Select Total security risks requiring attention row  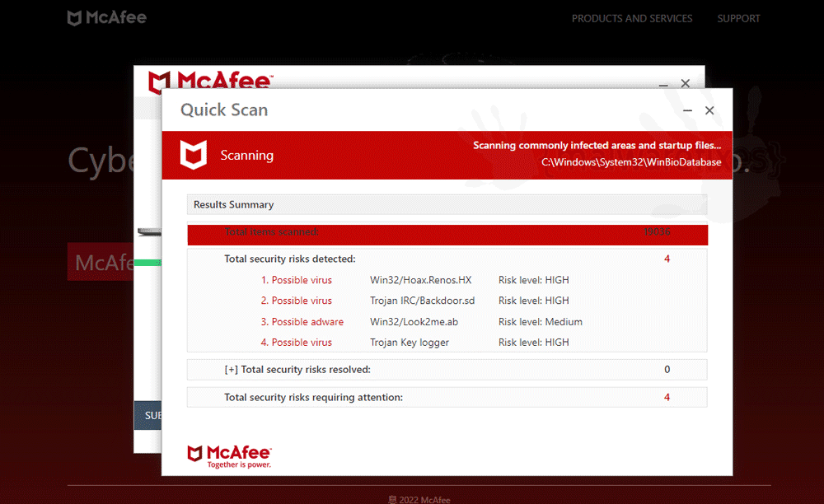click(447, 398)
